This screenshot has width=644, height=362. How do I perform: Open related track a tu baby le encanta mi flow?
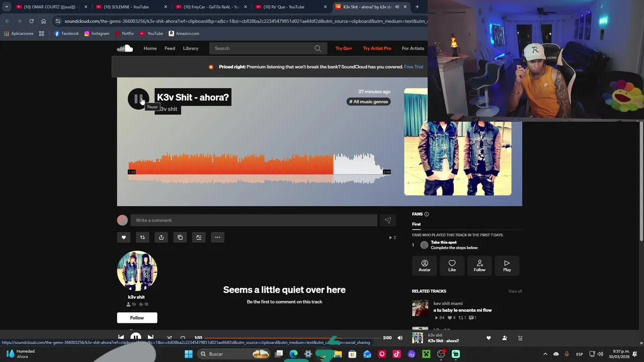(462, 310)
